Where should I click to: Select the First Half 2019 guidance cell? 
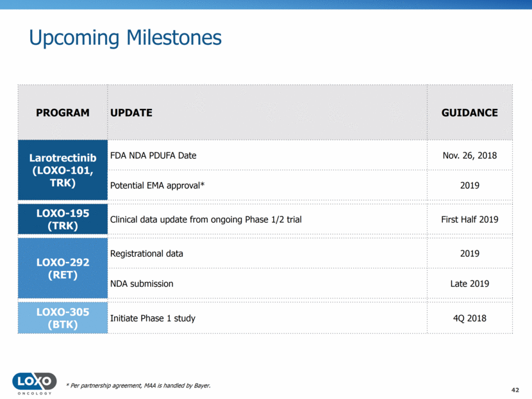pyautogui.click(x=469, y=220)
